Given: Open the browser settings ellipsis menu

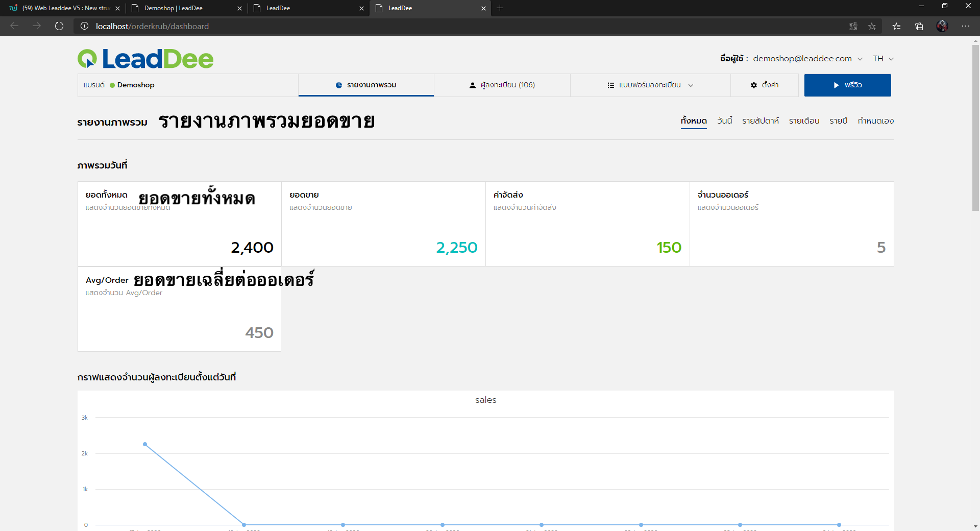Looking at the screenshot, I should tap(965, 26).
